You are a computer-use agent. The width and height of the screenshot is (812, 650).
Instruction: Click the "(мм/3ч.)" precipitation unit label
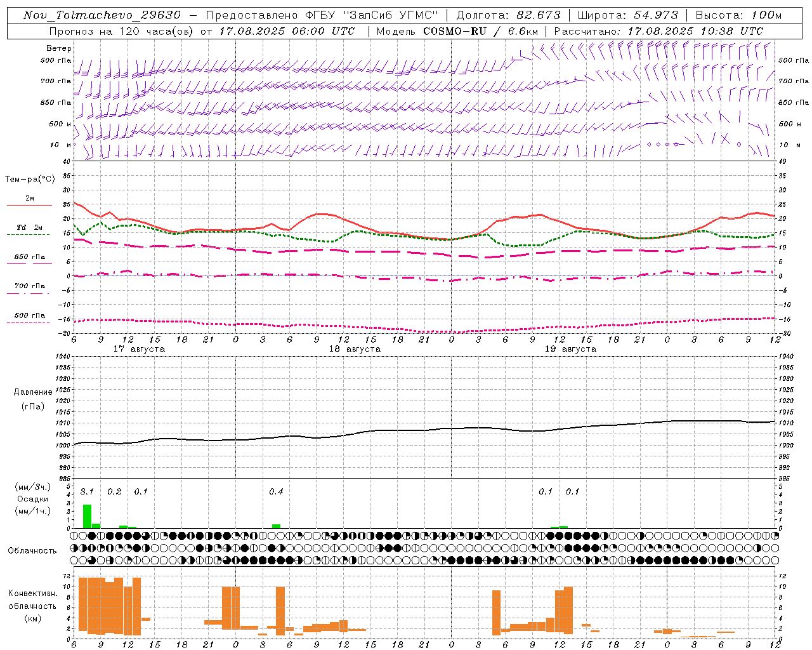[x=32, y=487]
